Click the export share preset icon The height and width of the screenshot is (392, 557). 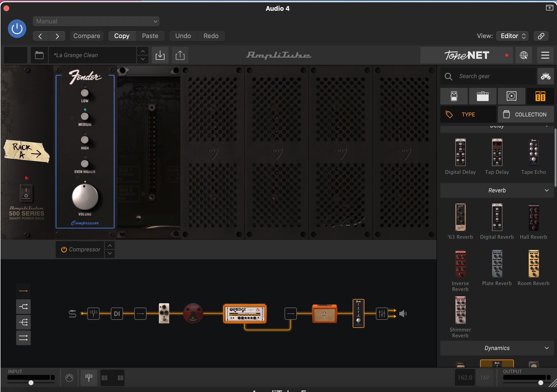[180, 55]
